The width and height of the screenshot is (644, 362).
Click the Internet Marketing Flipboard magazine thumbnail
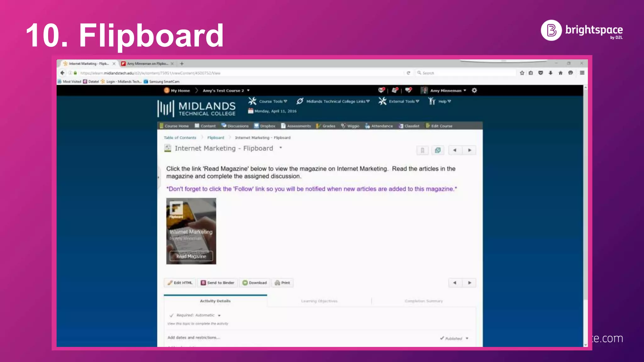click(191, 231)
